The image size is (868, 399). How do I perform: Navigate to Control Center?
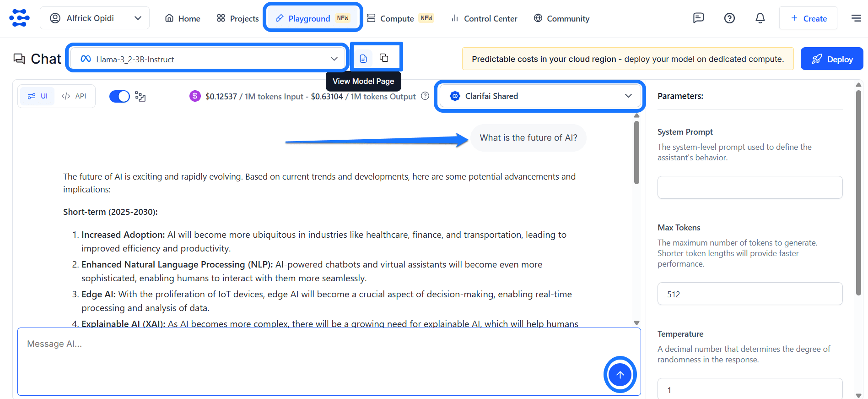pos(484,18)
